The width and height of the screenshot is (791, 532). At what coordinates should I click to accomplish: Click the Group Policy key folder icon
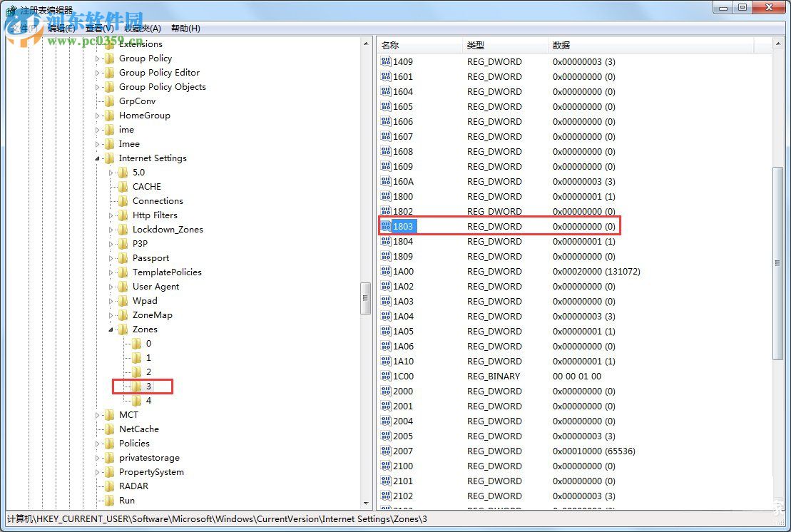109,58
